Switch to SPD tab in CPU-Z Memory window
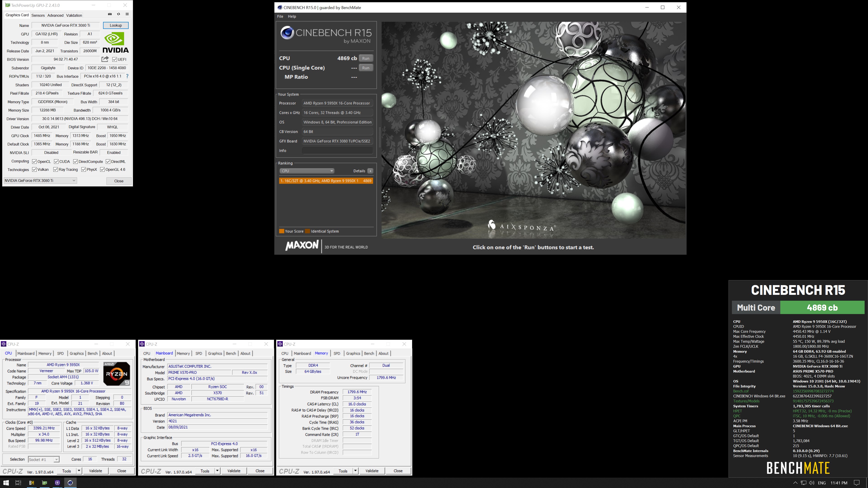This screenshot has width=868, height=488. [337, 353]
